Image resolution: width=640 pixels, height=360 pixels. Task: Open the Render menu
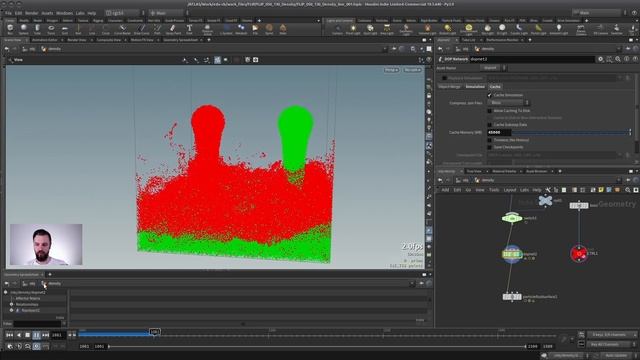(31, 13)
